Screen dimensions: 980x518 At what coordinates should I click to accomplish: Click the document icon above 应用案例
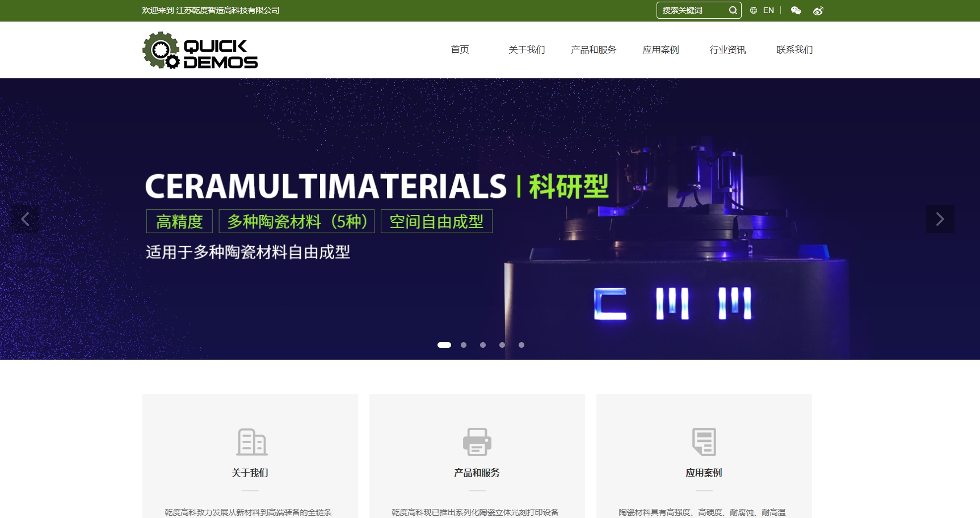704,442
